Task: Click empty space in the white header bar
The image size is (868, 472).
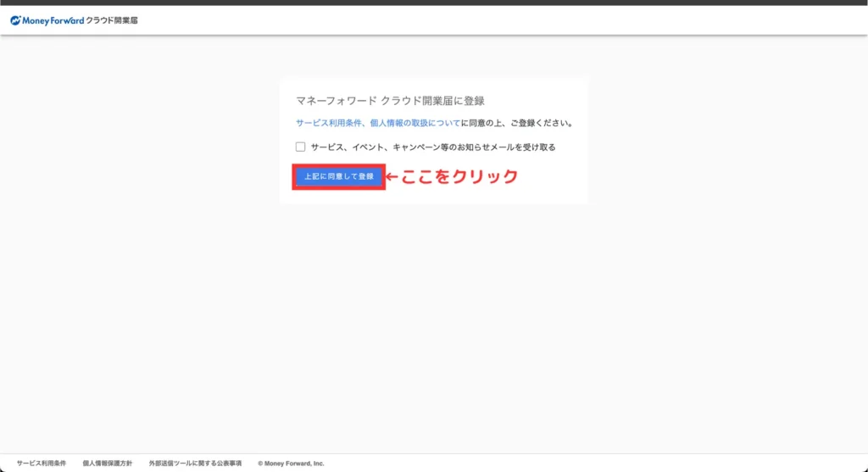Action: 509,20
